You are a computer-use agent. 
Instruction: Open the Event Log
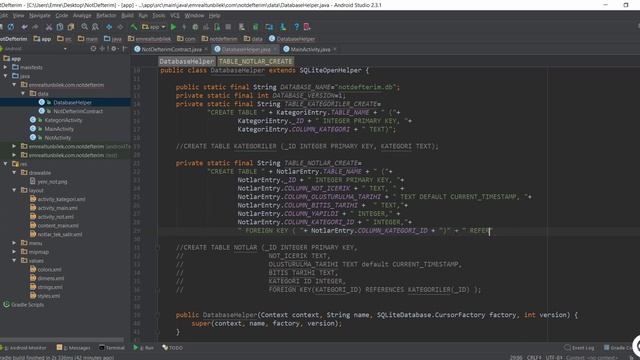click(x=580, y=348)
